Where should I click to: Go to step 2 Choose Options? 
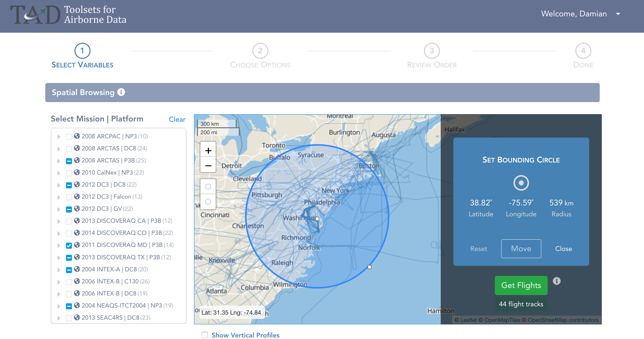click(260, 56)
